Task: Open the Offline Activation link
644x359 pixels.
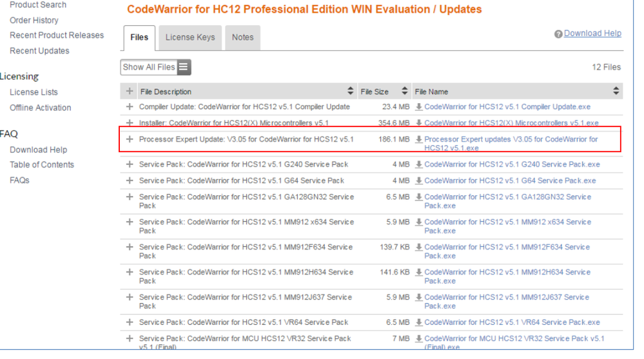Action: [x=40, y=108]
